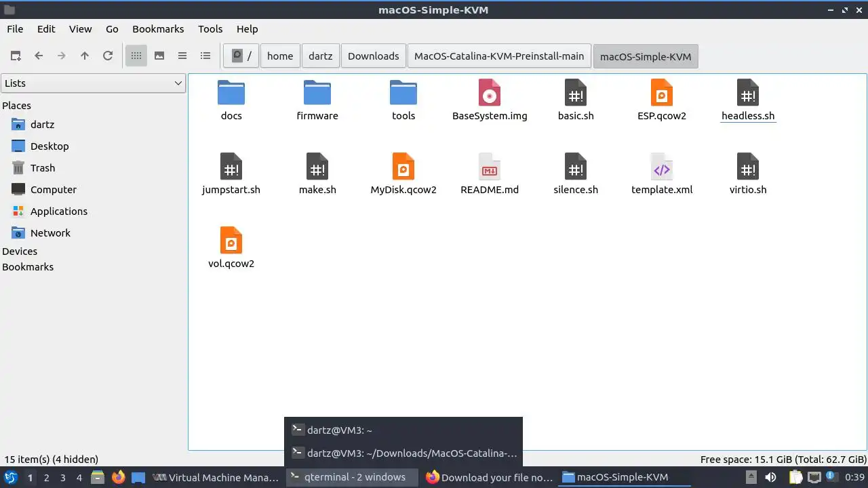This screenshot has width=868, height=488.
Task: Open the Bookmarks menu
Action: coord(158,29)
